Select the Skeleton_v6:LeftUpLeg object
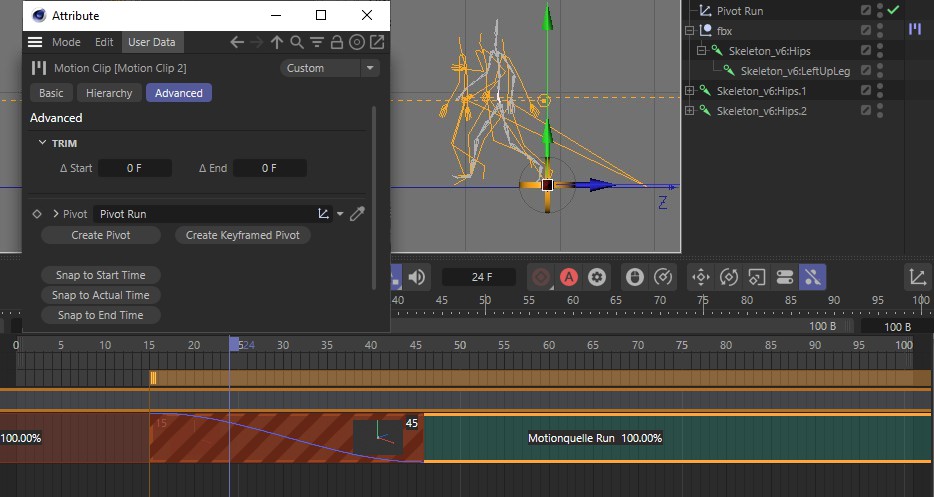Screen dimensions: 934x497 (x=795, y=71)
